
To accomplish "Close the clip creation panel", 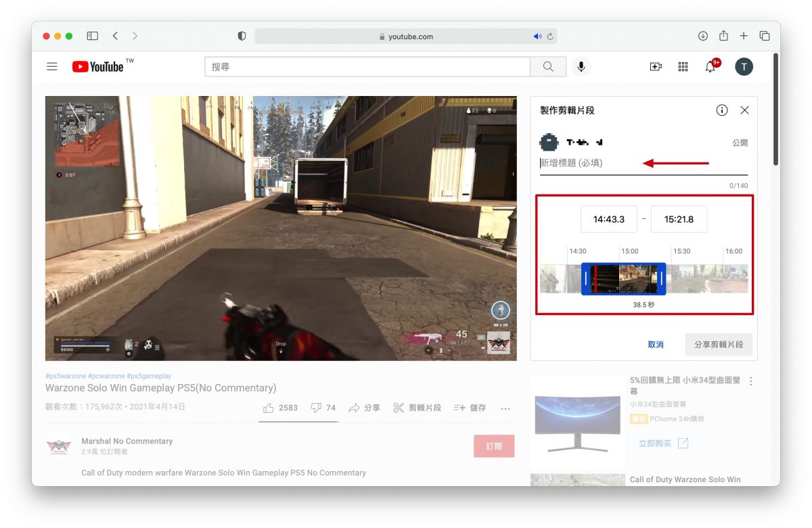I will click(x=744, y=110).
